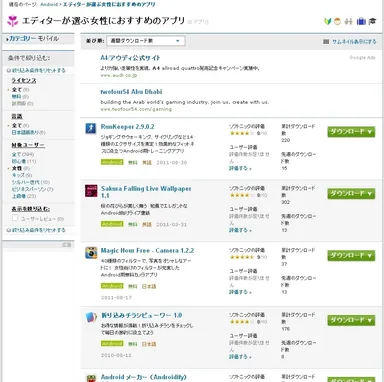Viewport: 384px width, 382px height.
Task: Click the pink tulip icon beside the page title
Action: pyautogui.click(x=13, y=21)
